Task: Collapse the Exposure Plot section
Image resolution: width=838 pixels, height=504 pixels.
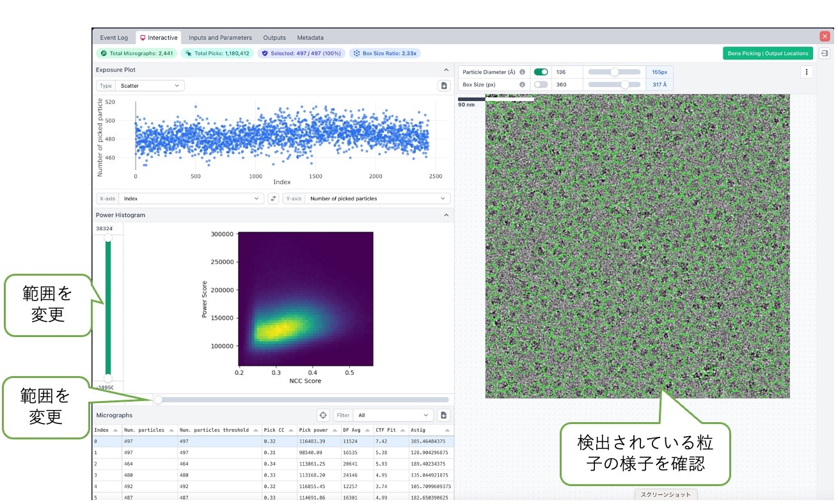Action: click(446, 70)
